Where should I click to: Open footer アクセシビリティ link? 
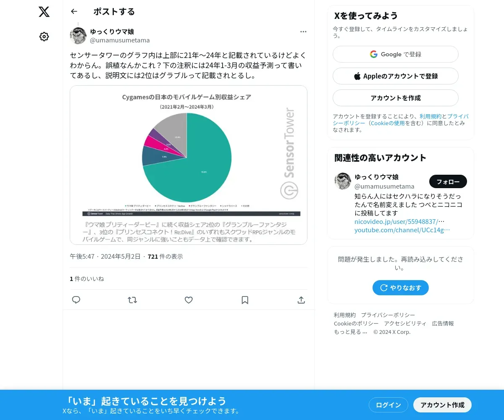pos(405,323)
